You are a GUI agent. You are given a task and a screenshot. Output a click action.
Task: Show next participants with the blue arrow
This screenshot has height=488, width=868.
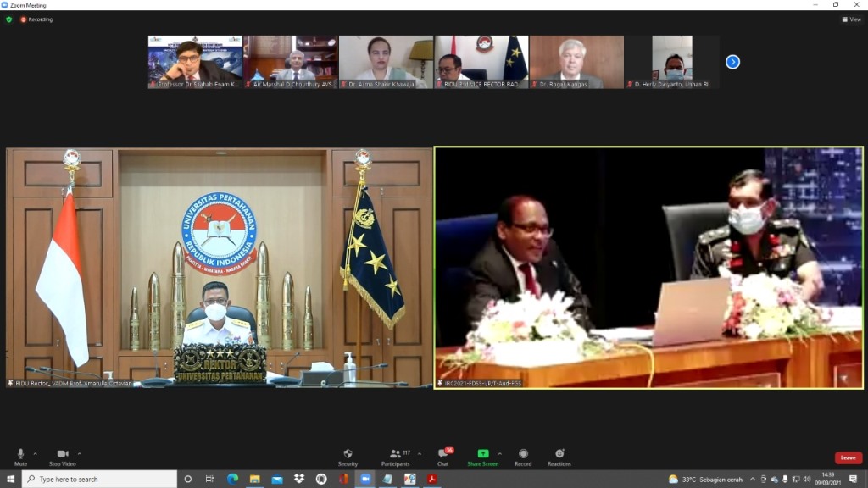(733, 62)
